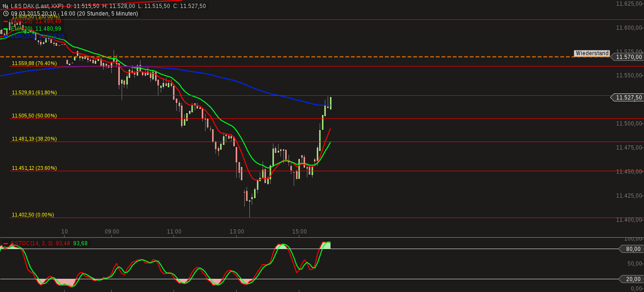
Task: Click the clock icon showing the timeframe
Action: pos(6,13)
